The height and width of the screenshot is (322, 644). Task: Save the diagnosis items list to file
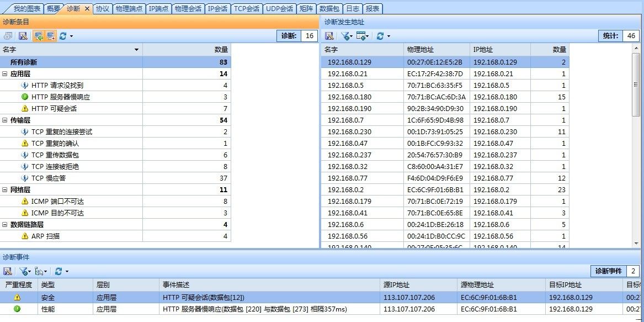23,35
